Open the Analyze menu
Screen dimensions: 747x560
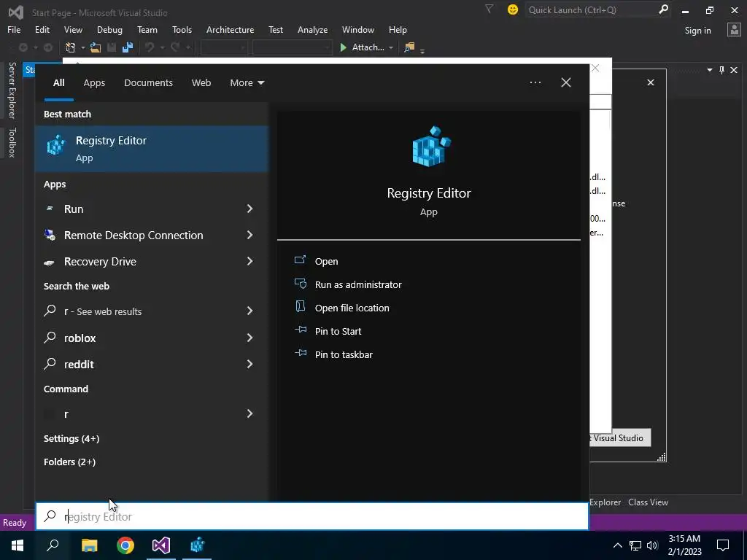pos(312,29)
